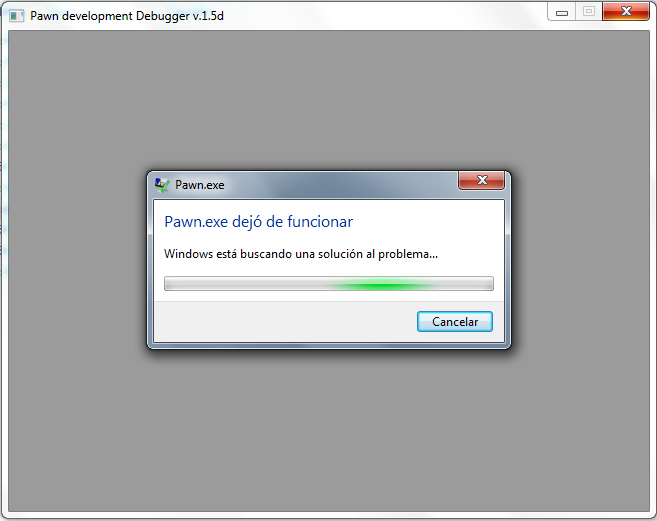Click the gray debugger area below the dialog
Screen dimensions: 657x521
tap(328, 430)
